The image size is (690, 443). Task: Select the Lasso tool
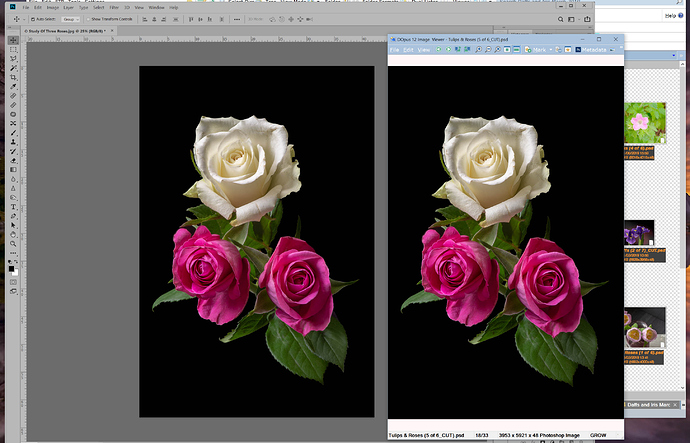click(13, 59)
